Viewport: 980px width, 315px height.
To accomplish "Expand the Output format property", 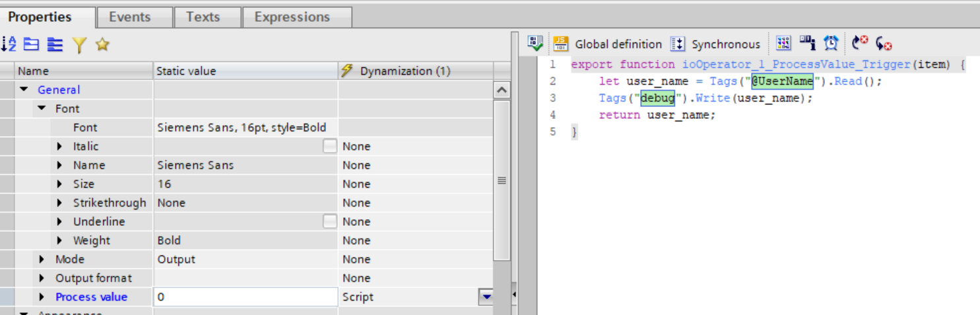I will tap(43, 279).
